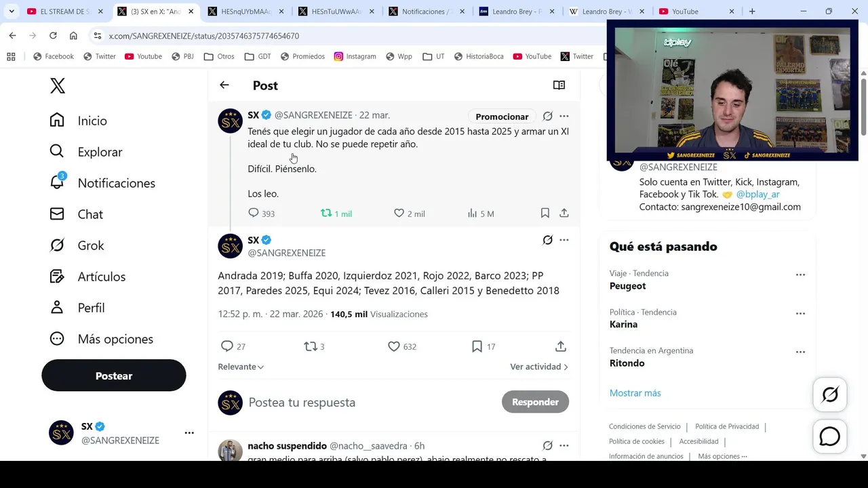868x488 pixels.
Task: Click Grok icon on the 22 mar. post
Action: point(548,116)
